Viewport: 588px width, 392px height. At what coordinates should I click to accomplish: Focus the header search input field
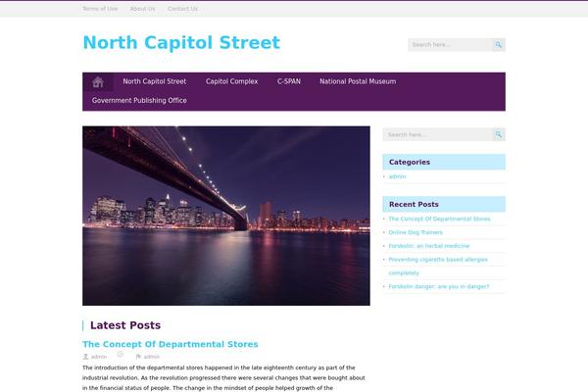450,45
